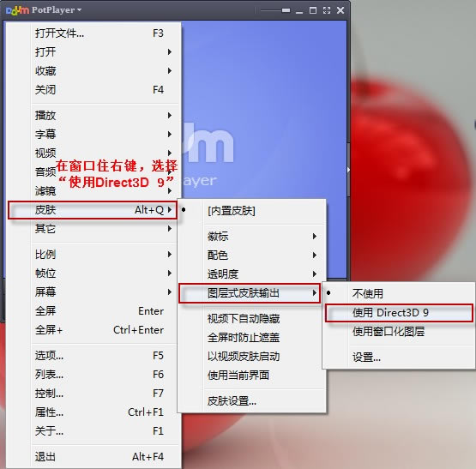Click the minimize icon in title bar
Viewport: 476px width, 469px height.
pos(299,11)
